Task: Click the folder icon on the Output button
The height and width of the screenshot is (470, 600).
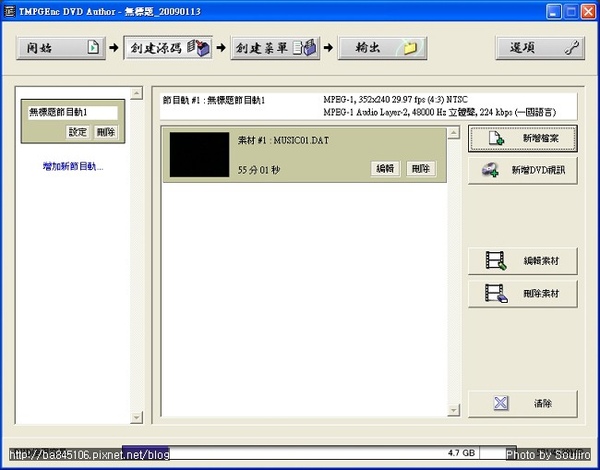Action: tap(409, 48)
